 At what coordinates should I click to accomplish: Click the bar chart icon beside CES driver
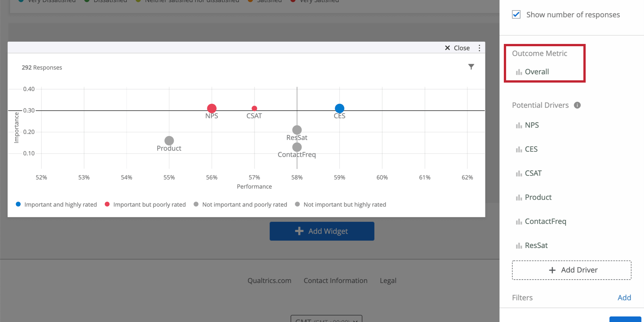click(x=519, y=149)
